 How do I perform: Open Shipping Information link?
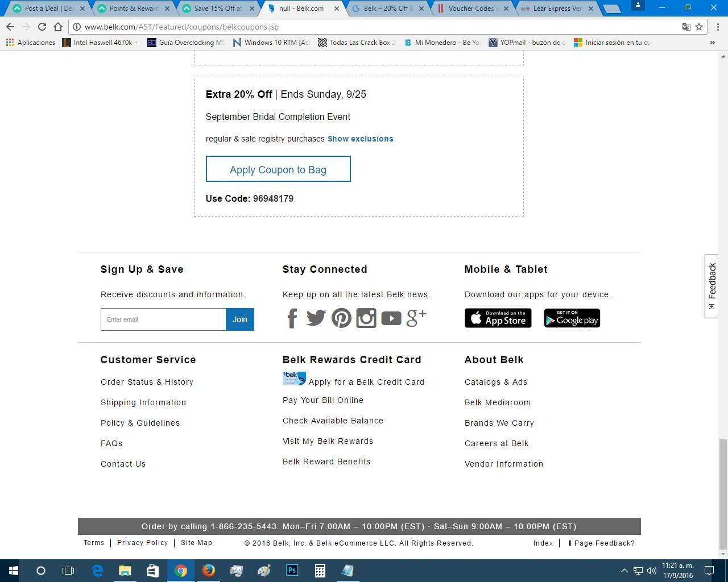[143, 402]
